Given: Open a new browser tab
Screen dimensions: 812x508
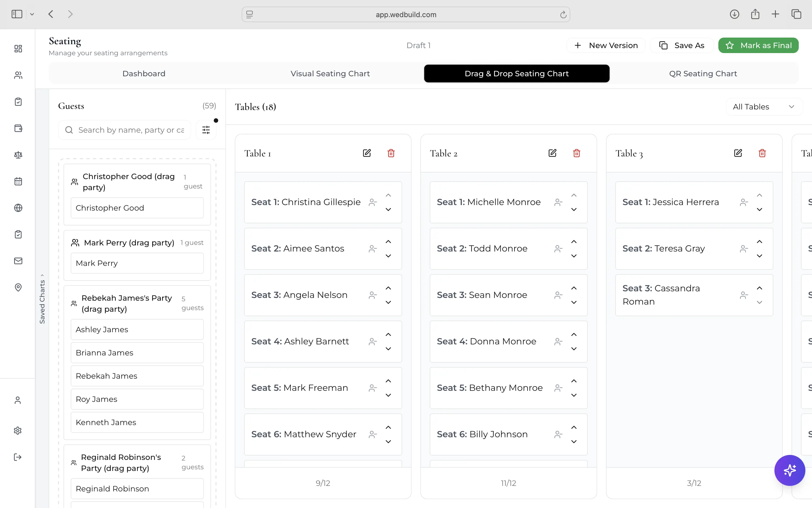Looking at the screenshot, I should point(776,14).
